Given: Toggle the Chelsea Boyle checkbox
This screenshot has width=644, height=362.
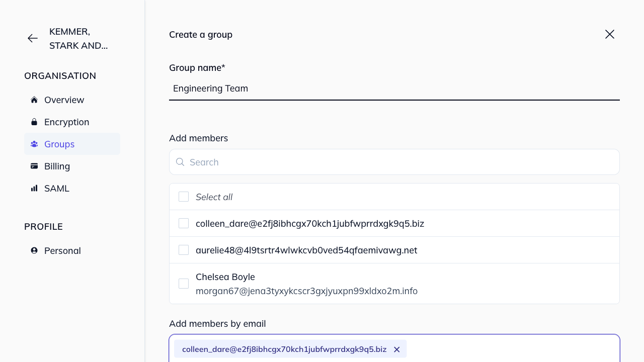Looking at the screenshot, I should point(184,284).
